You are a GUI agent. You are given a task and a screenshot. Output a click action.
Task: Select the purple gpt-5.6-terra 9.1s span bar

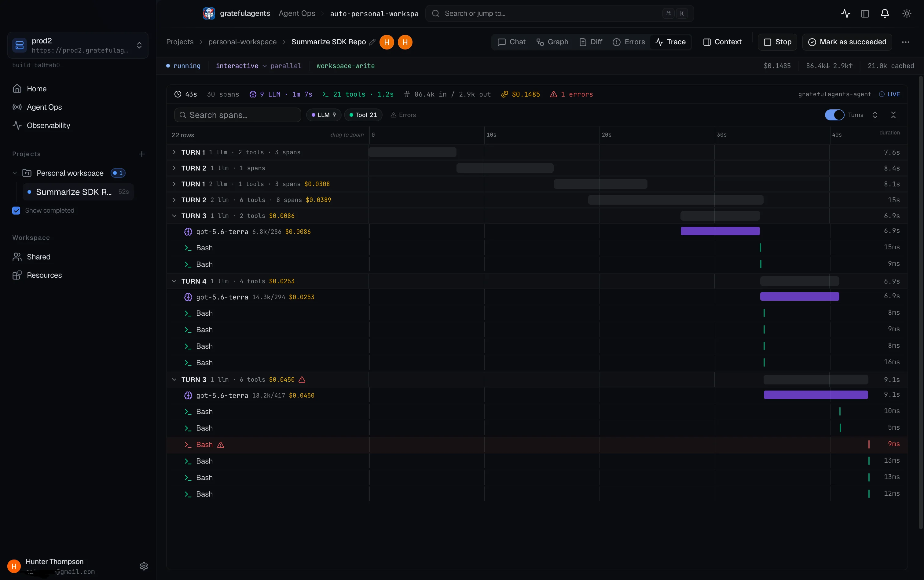(816, 395)
